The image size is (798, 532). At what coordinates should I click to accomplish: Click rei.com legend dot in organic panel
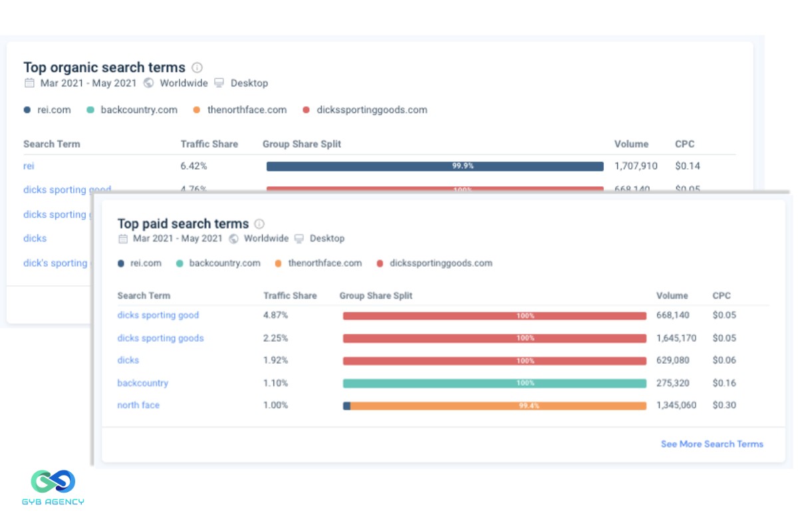coord(27,110)
